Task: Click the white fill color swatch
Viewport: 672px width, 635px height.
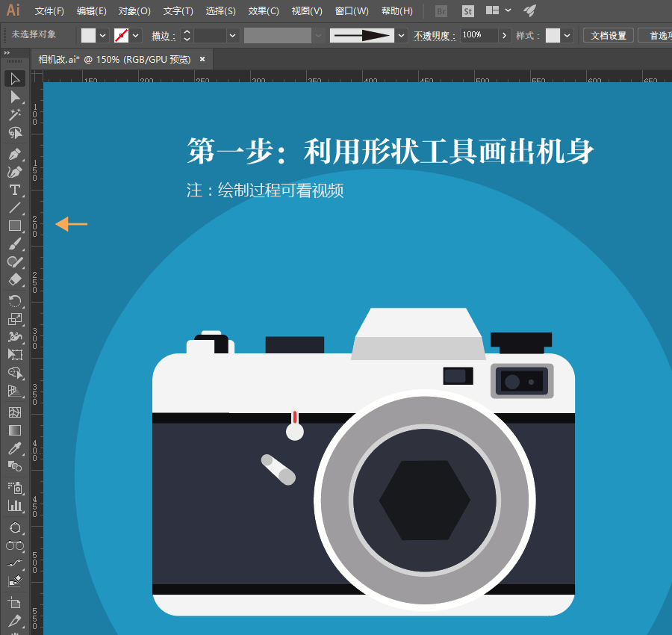Action: coord(88,36)
